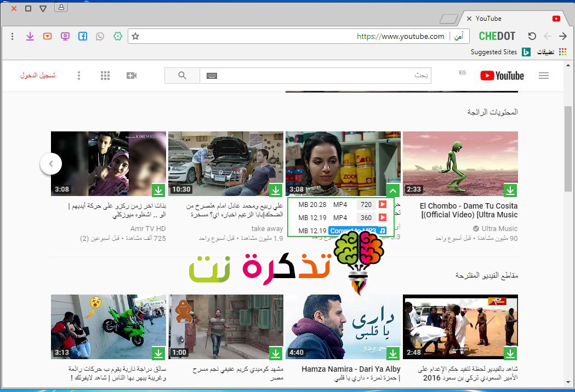The image size is (575, 392).
Task: Open the Bing bookmark icon
Action: 526,52
